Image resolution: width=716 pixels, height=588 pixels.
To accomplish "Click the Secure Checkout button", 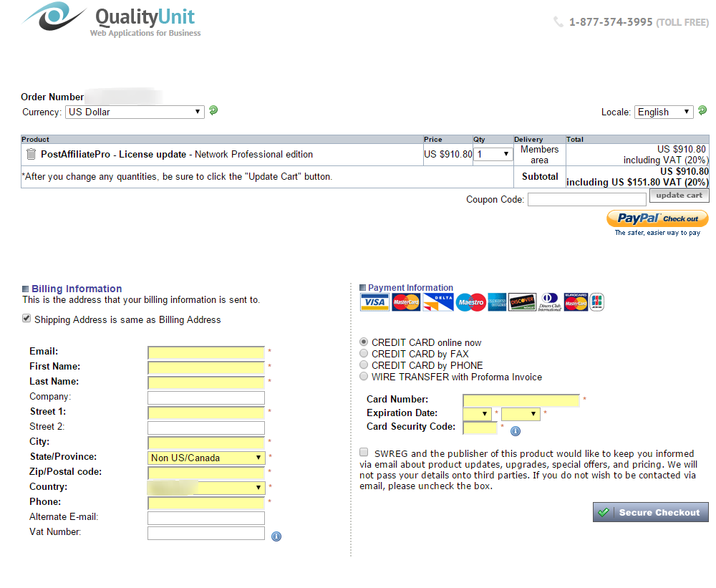I will 651,512.
